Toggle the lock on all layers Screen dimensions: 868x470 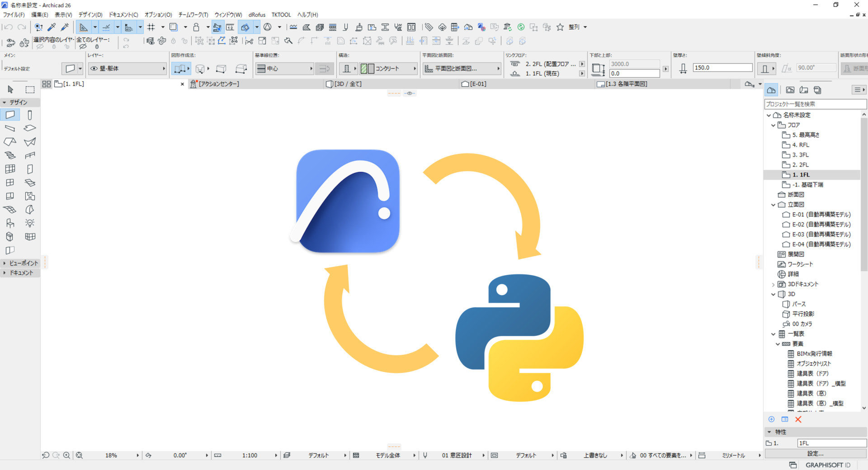click(x=97, y=47)
